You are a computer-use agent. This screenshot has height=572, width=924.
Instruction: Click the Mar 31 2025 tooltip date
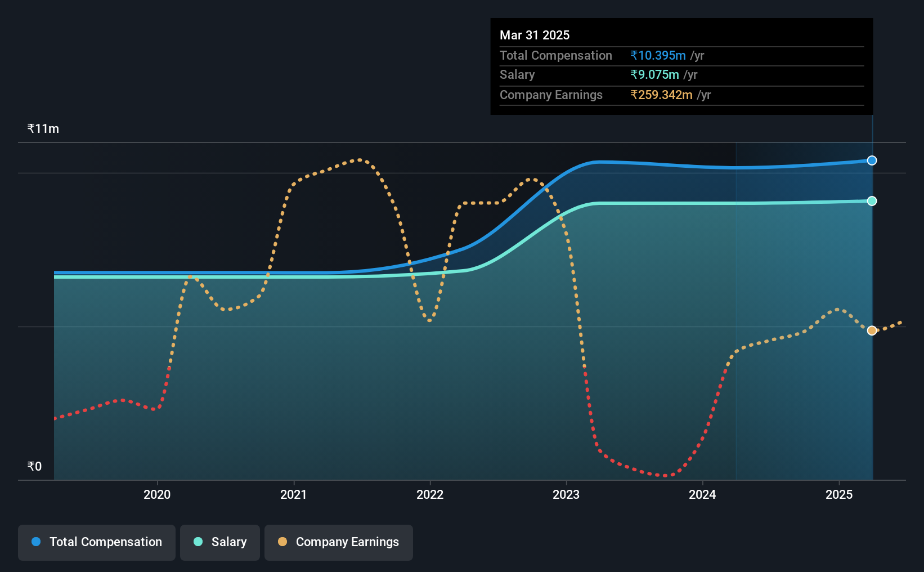click(x=535, y=35)
